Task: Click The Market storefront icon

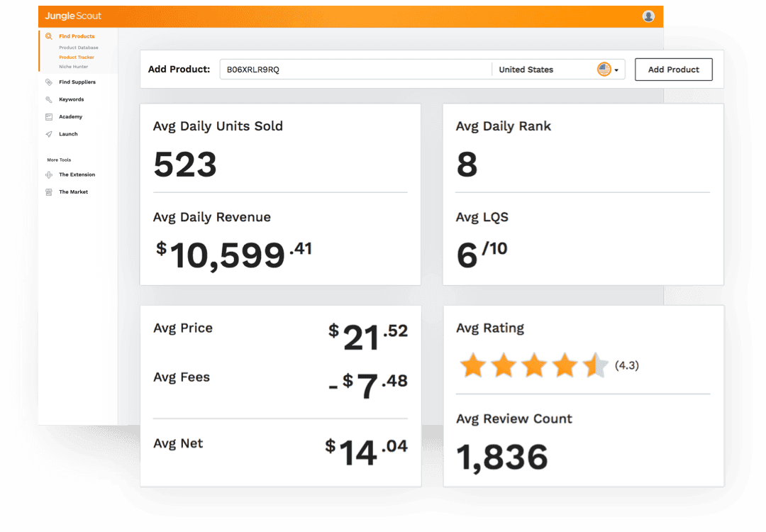Action: pos(49,192)
